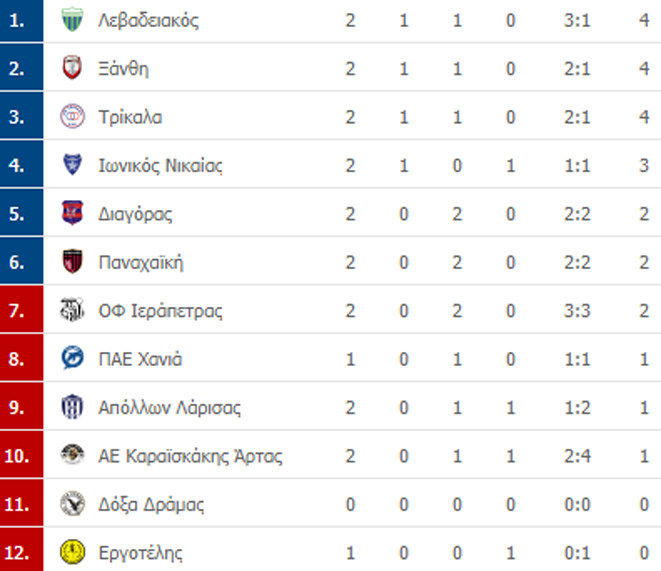The height and width of the screenshot is (571, 661).
Task: Open the Τρίκαλα round crest icon
Action: point(72,116)
